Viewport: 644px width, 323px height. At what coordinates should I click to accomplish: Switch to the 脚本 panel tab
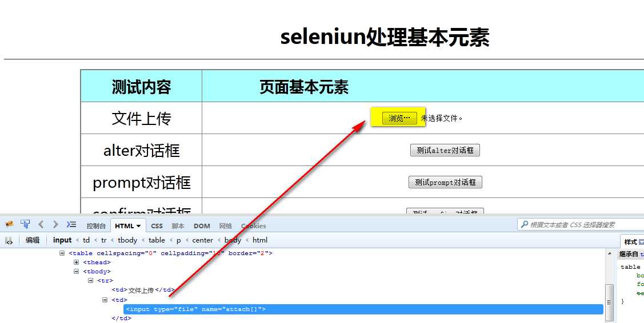coord(178,226)
